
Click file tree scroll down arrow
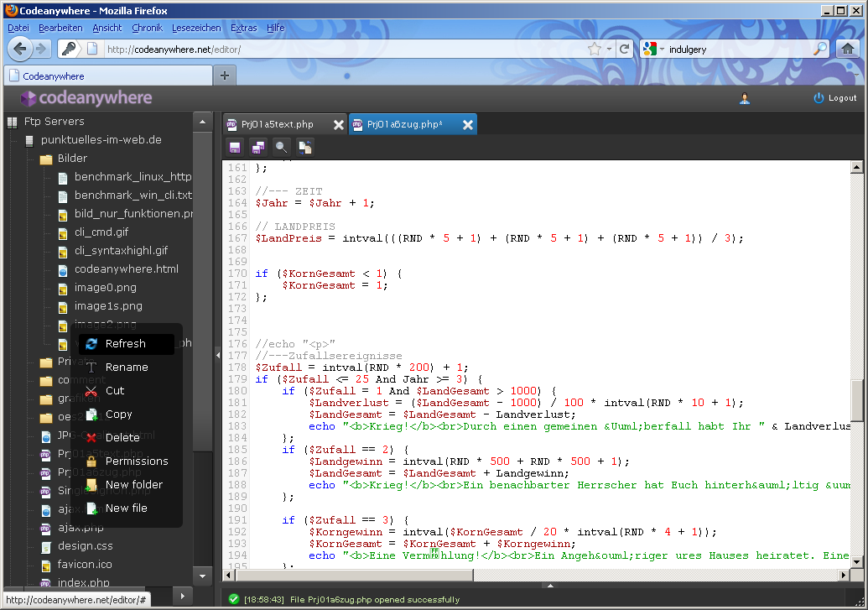coord(203,576)
